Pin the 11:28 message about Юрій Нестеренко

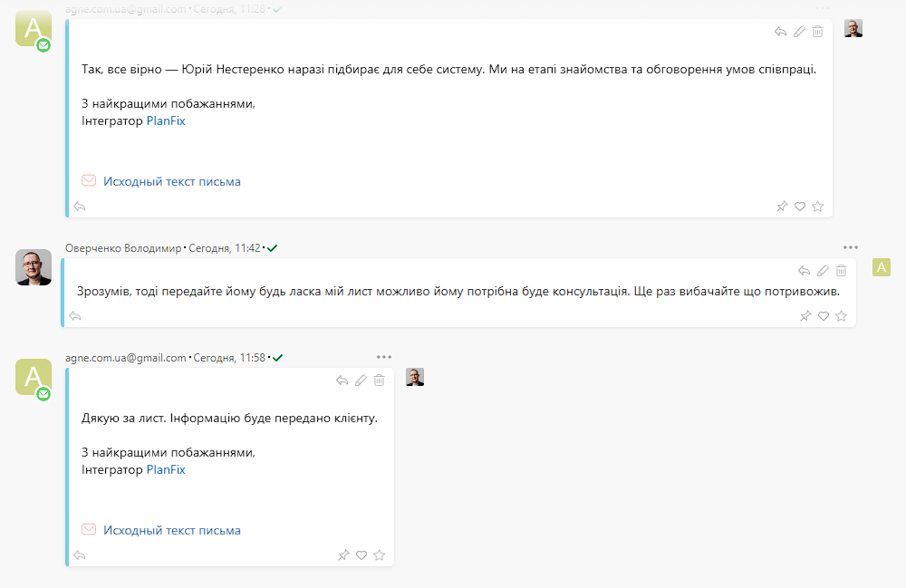pyautogui.click(x=782, y=207)
